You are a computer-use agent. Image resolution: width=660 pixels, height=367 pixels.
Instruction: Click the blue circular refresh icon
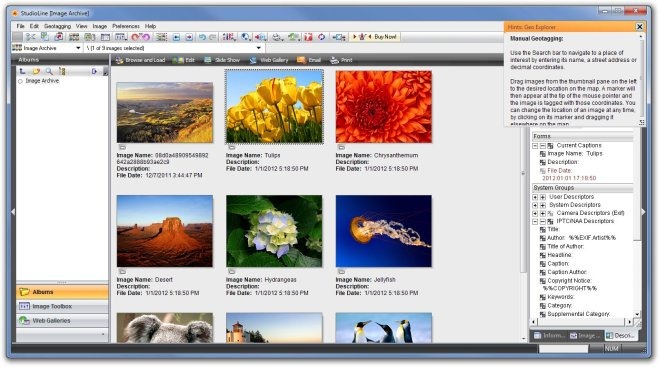pyautogui.click(x=322, y=37)
